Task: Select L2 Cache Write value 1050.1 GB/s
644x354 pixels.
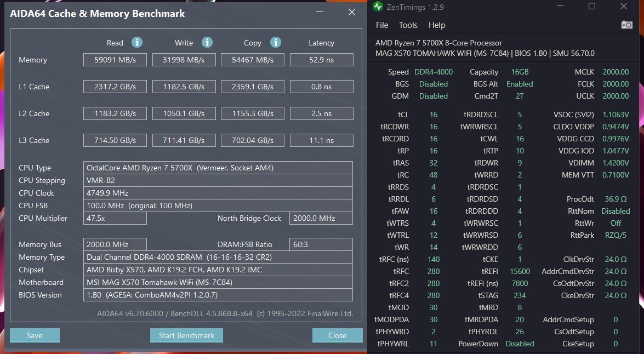Action: pos(184,113)
